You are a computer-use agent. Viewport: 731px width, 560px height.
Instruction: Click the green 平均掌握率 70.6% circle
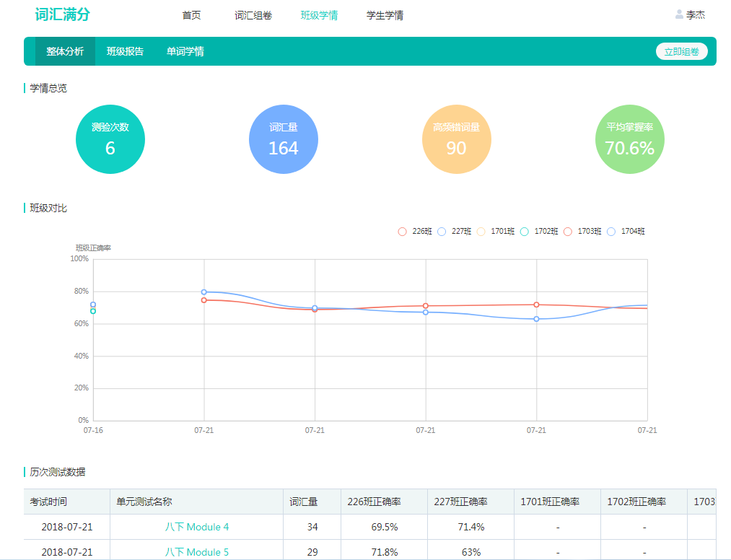[630, 139]
